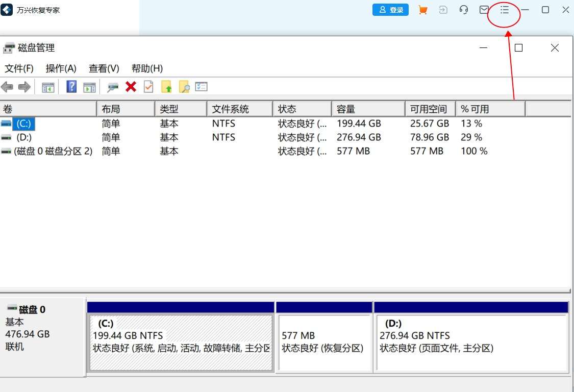Image resolution: width=574 pixels, height=392 pixels.
Task: Click NTFS in the (C:) row
Action: coord(223,124)
